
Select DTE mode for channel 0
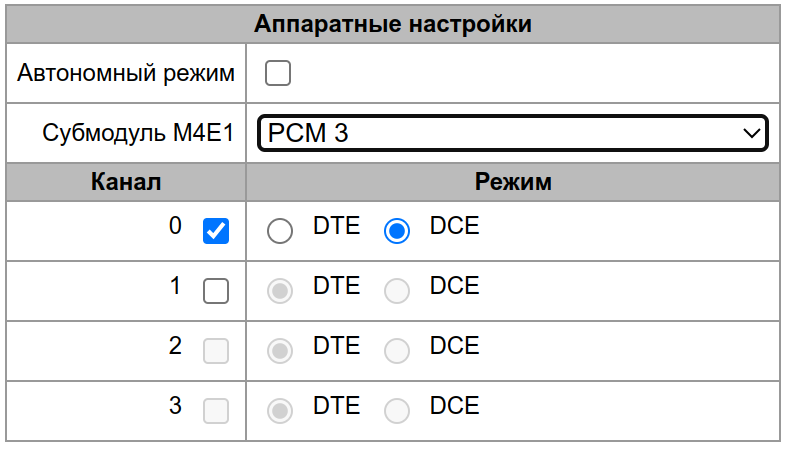click(280, 231)
